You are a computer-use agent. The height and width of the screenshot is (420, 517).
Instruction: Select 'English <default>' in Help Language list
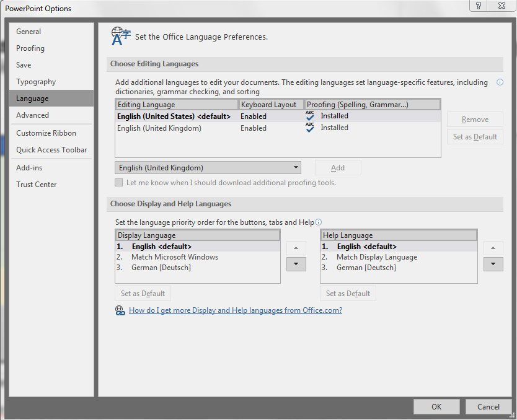[x=399, y=247]
